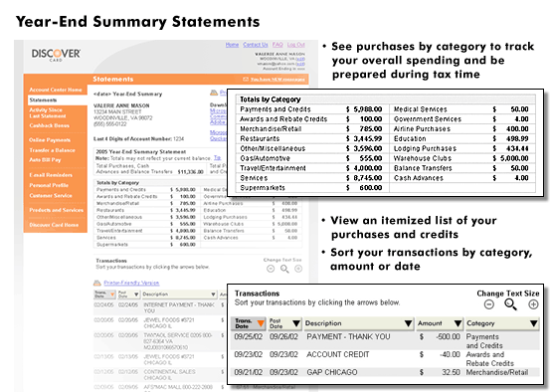Image resolution: width=550 pixels, height=392 pixels.
Task: Sort by Description arrow in enlarged panel
Action: pyautogui.click(x=408, y=323)
